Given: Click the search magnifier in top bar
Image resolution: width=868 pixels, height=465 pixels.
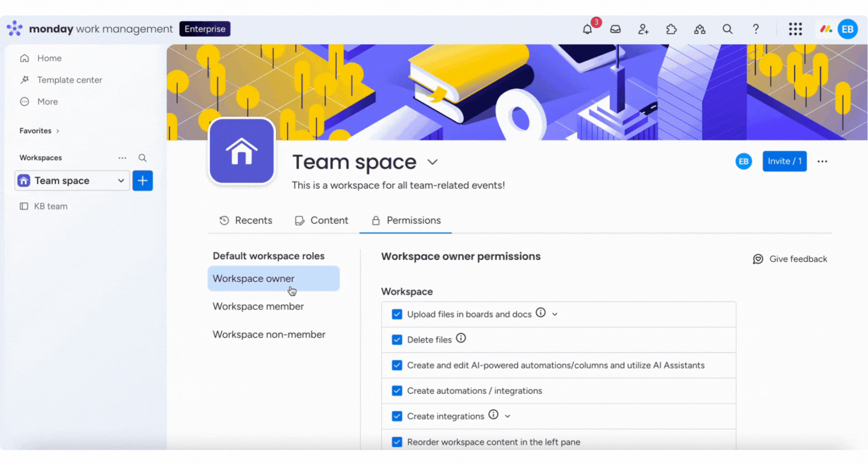Looking at the screenshot, I should pyautogui.click(x=727, y=29).
